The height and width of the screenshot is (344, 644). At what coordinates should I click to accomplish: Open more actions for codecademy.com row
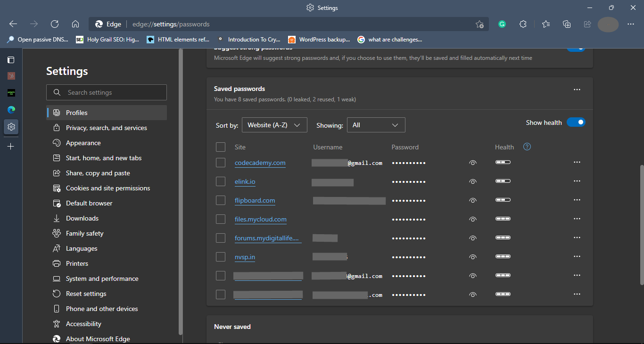[577, 162]
